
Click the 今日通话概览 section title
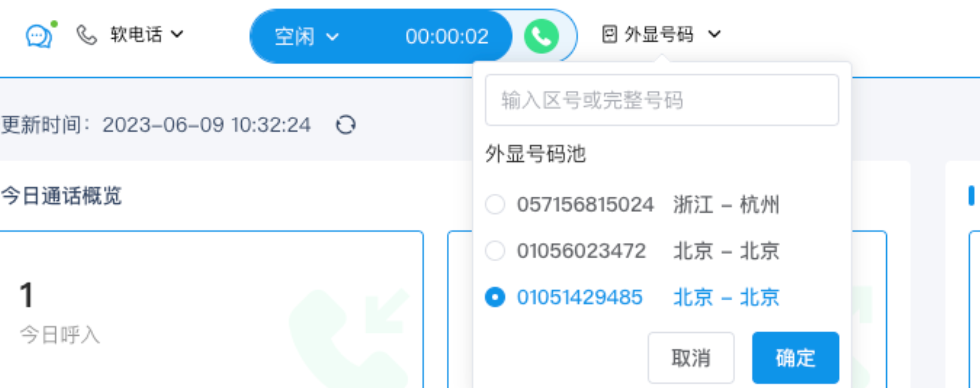(61, 196)
